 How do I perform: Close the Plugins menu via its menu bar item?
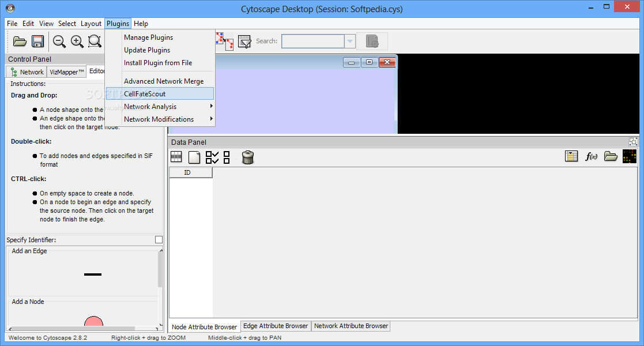pos(118,24)
